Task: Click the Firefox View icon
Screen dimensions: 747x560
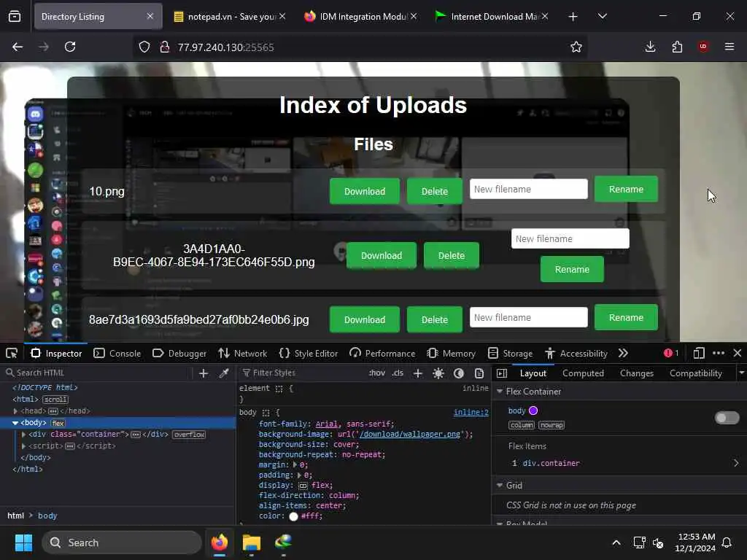Action: tap(15, 17)
